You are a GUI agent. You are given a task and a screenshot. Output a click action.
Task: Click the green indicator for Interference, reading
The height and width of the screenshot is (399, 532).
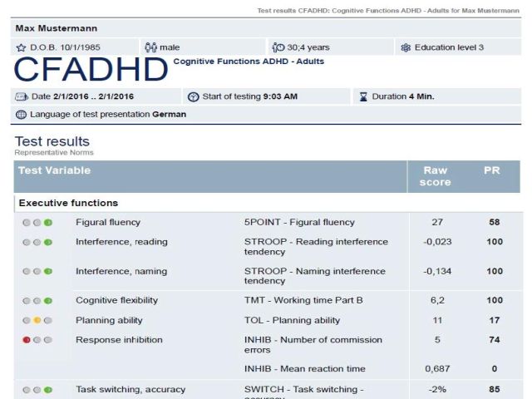click(x=48, y=242)
